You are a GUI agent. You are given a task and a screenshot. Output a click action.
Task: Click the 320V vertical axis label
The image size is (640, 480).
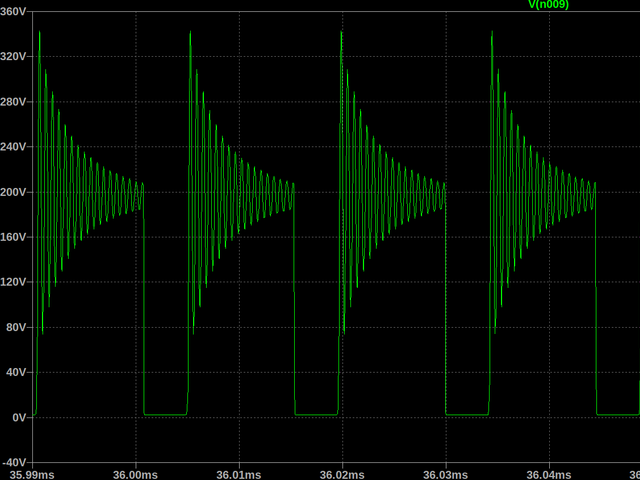15,57
